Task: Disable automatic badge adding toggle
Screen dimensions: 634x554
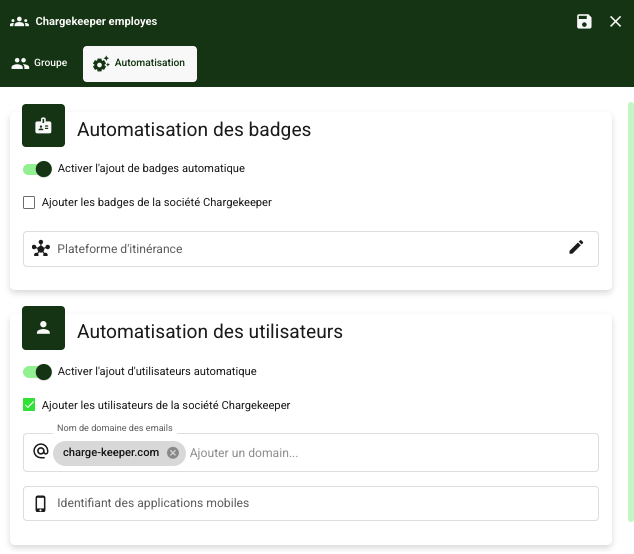Action: click(x=37, y=169)
